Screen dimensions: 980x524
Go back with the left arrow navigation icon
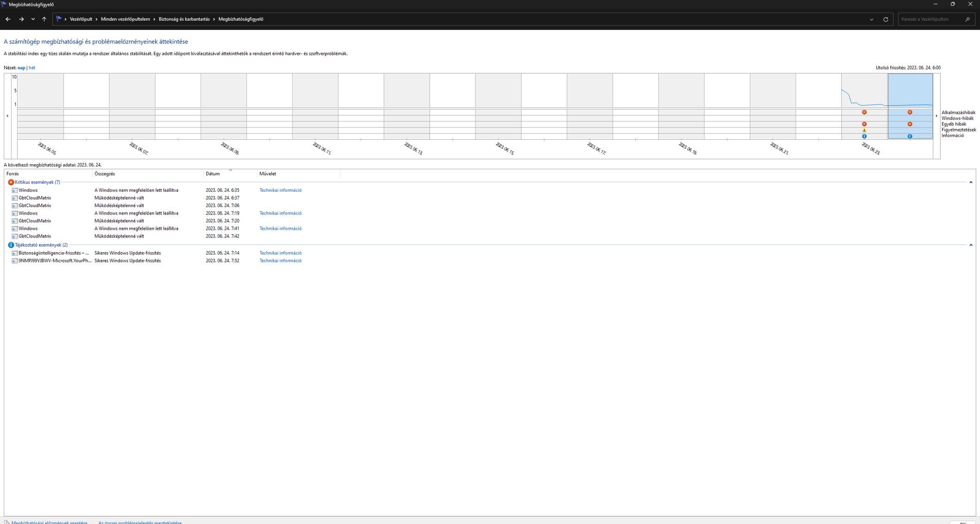click(x=8, y=19)
